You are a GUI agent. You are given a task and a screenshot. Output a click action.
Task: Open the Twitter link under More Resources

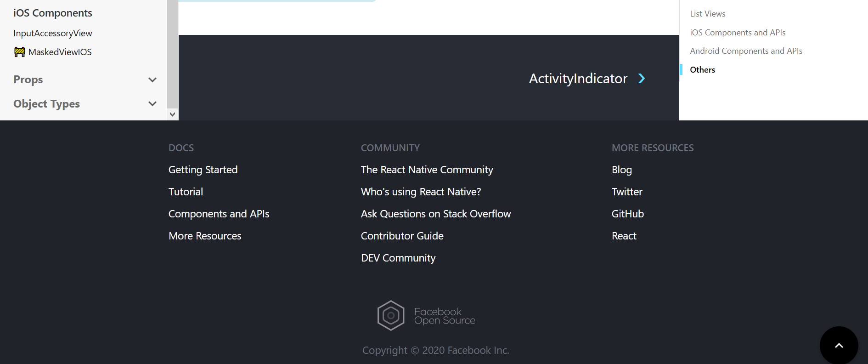coord(627,192)
